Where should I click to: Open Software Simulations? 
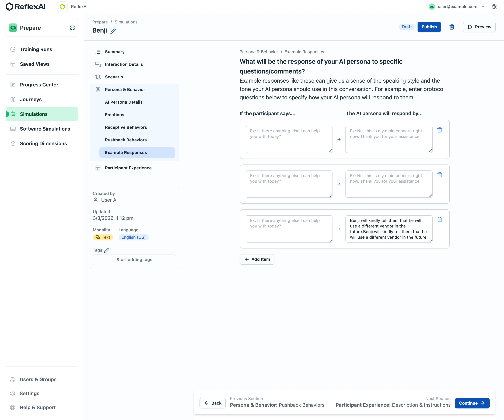42,129
